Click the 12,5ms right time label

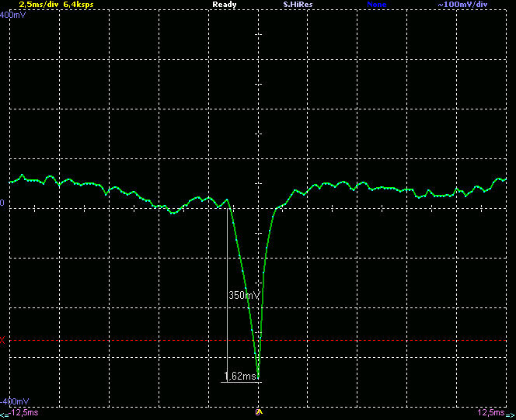click(x=491, y=413)
